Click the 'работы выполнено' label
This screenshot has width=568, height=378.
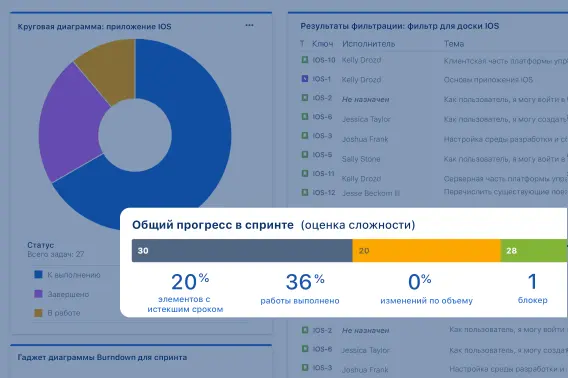point(300,301)
